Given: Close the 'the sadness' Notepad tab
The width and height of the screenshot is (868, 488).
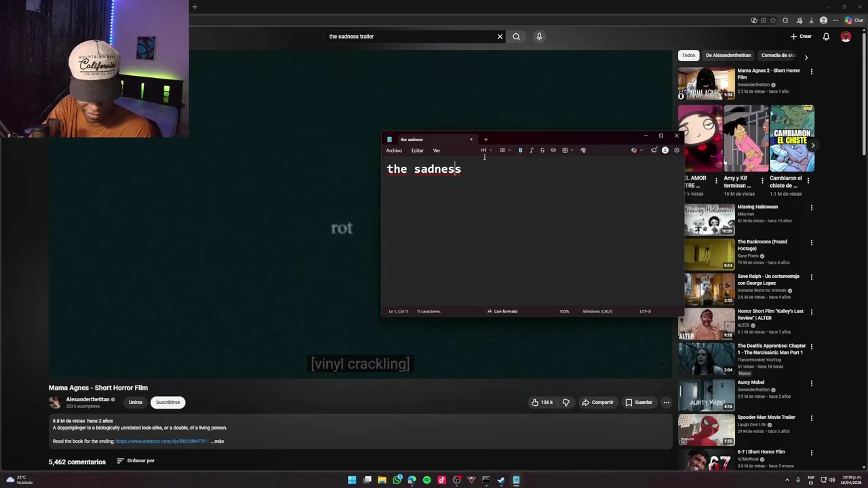Looking at the screenshot, I should tap(471, 140).
